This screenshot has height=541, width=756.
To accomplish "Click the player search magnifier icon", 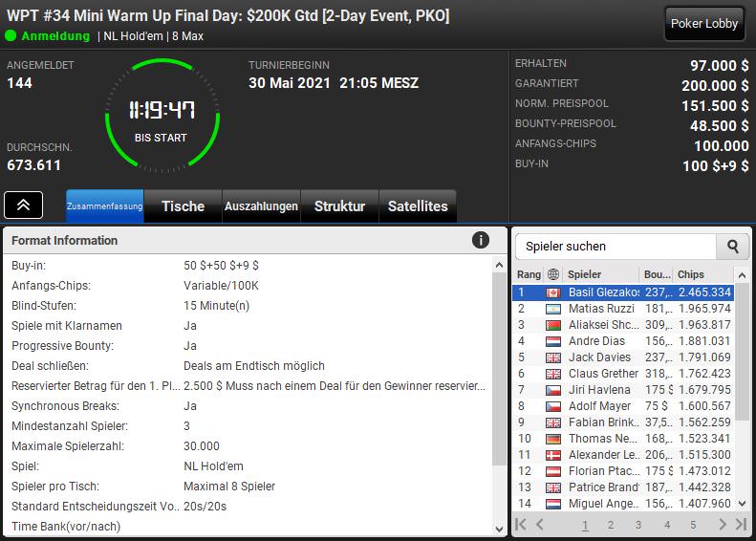I will (733, 247).
